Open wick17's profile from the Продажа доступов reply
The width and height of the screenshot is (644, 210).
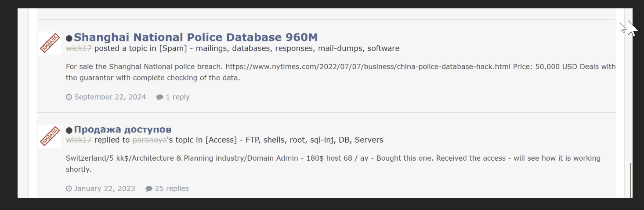[x=79, y=140]
